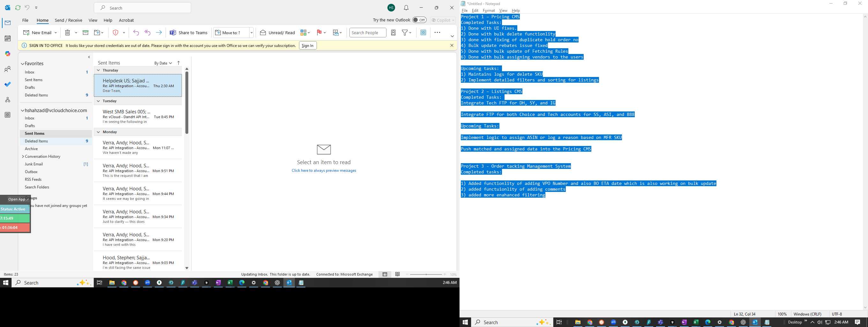Toggle Try the new Outlook switch
The image size is (868, 327).
pos(420,20)
